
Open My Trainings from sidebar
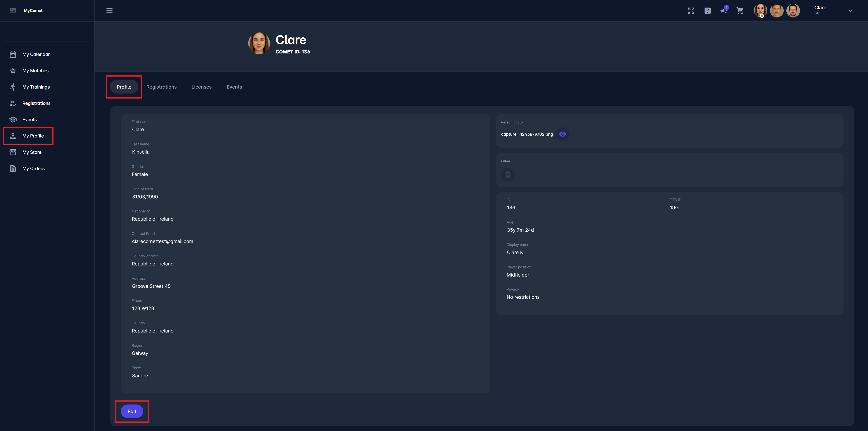[x=36, y=87]
